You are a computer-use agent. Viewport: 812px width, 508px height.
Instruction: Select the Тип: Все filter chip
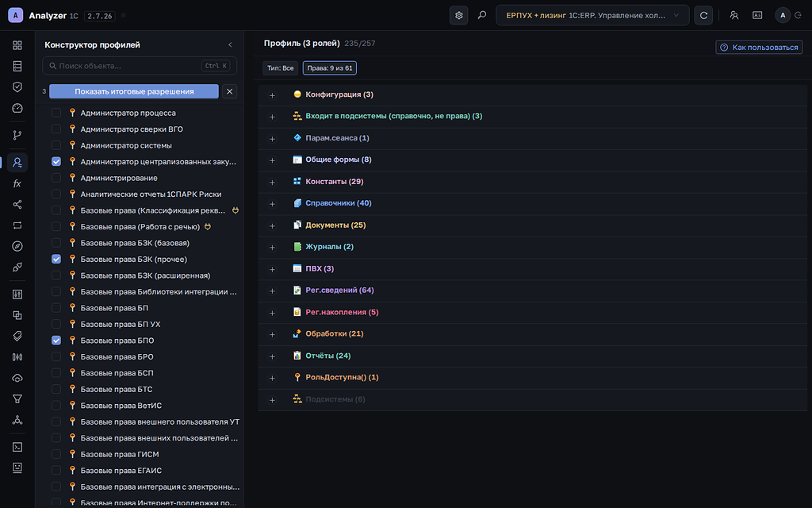[280, 68]
